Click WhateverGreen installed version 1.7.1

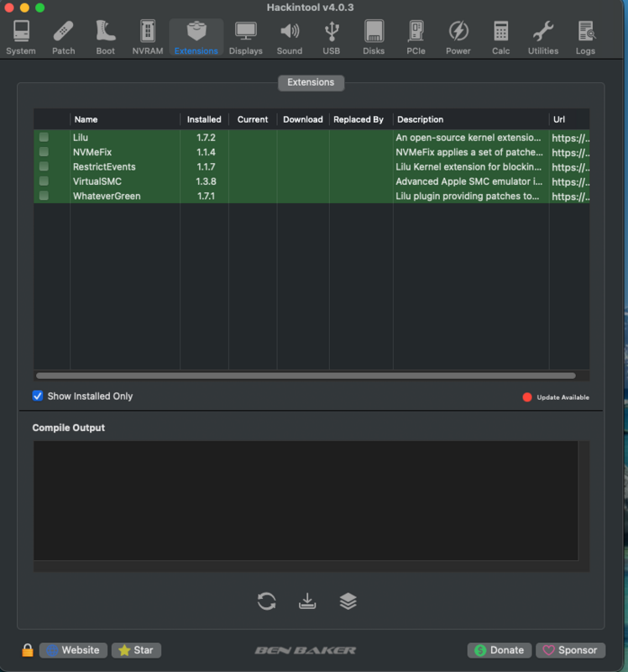click(206, 196)
